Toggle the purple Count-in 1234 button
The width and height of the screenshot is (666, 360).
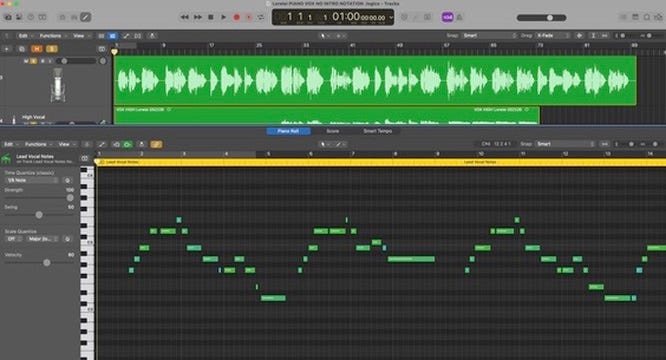[x=447, y=17]
